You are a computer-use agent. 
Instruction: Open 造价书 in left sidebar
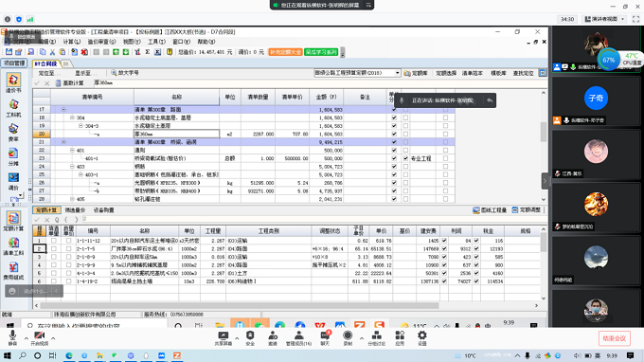tap(13, 82)
